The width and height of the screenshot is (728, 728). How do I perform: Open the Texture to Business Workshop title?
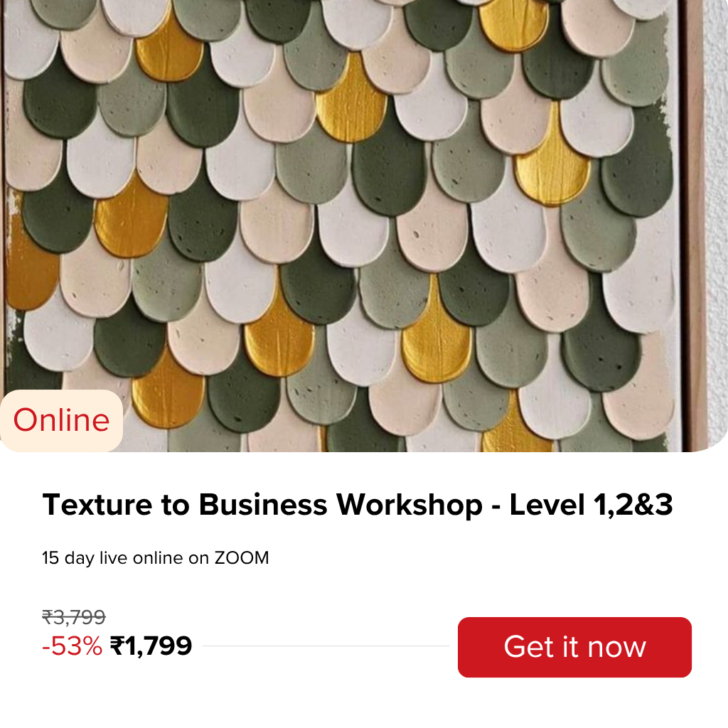click(x=357, y=505)
